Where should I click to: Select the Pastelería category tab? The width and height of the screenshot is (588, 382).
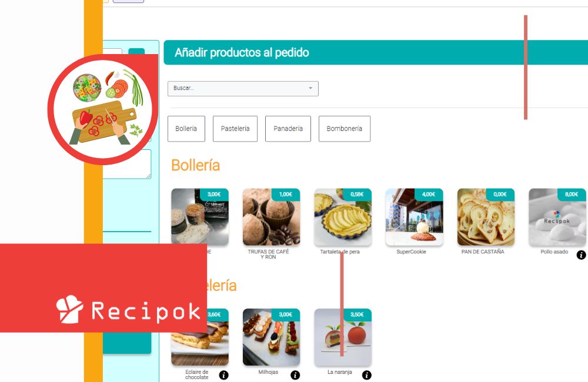[235, 129]
